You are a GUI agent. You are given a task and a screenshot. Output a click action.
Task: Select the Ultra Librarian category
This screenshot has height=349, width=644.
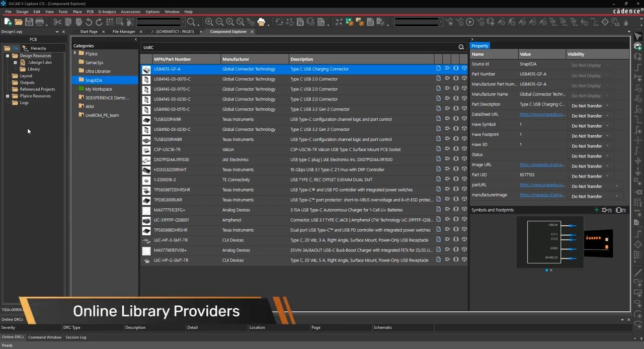coord(98,71)
